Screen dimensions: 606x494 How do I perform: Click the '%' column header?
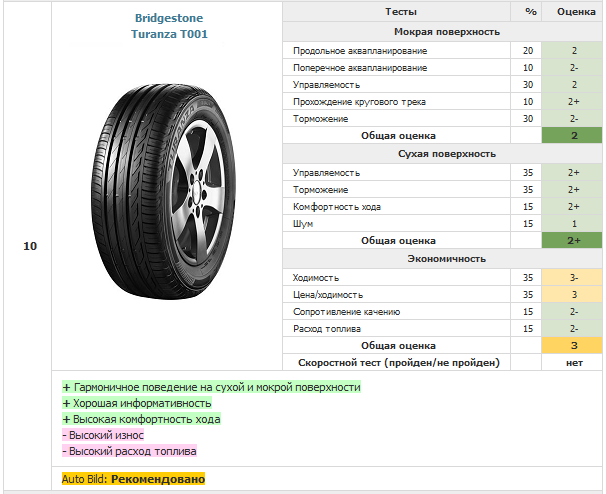pyautogui.click(x=531, y=12)
